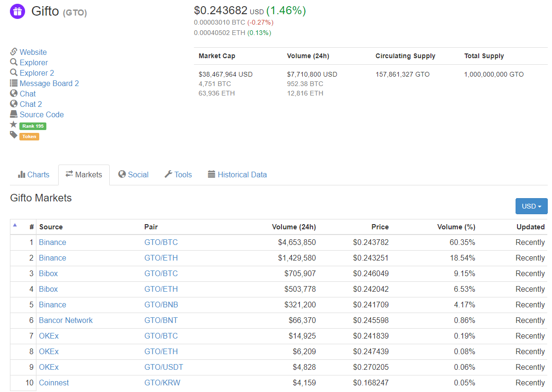The width and height of the screenshot is (552, 392).
Task: Open the Chat link
Action: (28, 94)
